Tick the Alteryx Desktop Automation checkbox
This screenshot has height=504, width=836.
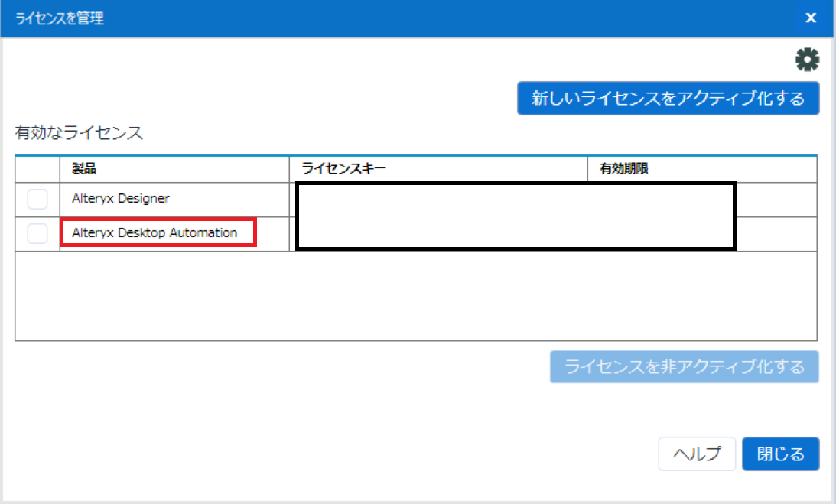tap(37, 233)
